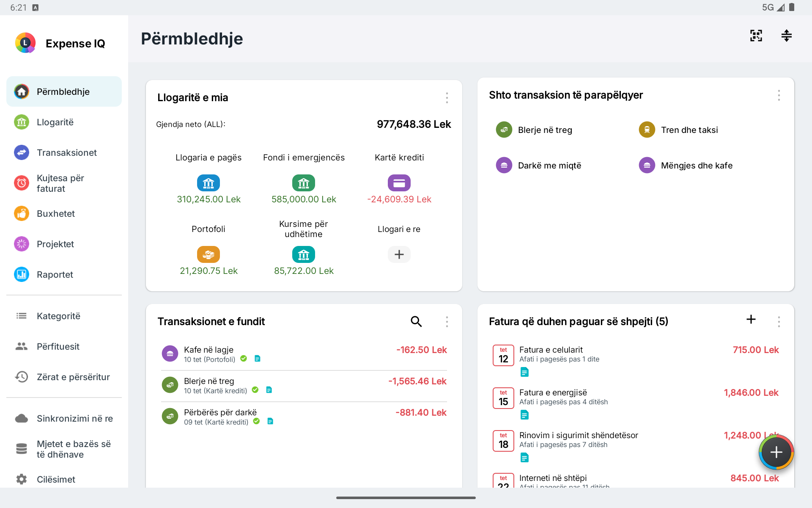The width and height of the screenshot is (812, 508).
Task: Open Mjetet e bazës së të dhënave
Action: click(x=64, y=449)
